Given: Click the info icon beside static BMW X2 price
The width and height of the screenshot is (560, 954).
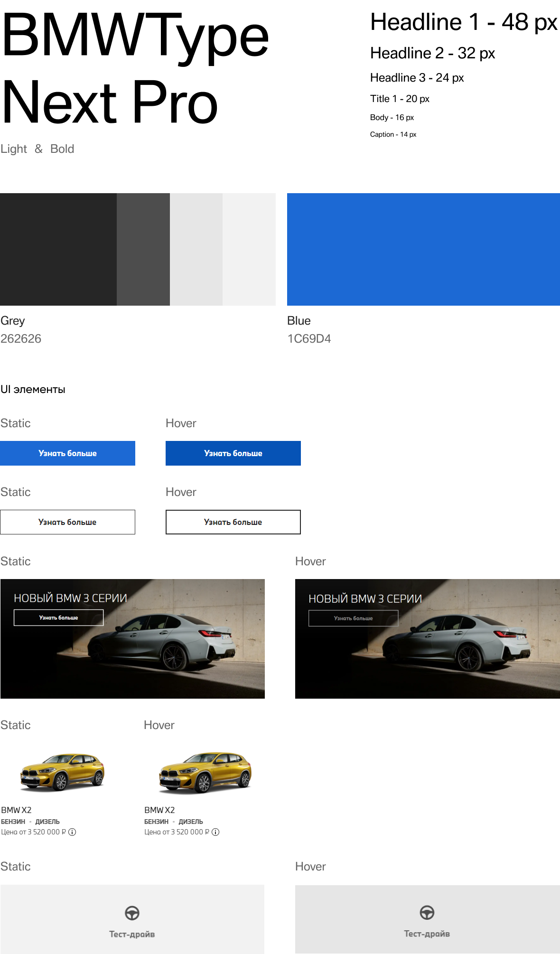Looking at the screenshot, I should [72, 832].
